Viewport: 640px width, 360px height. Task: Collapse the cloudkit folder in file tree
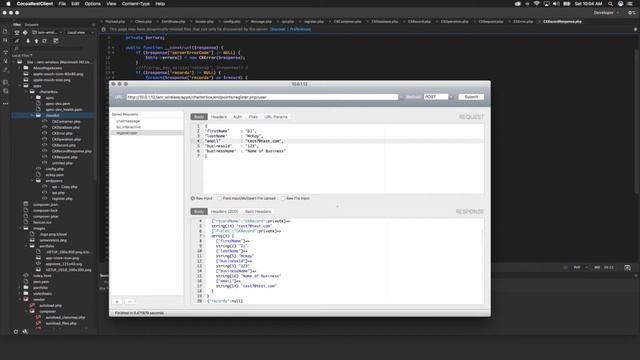pyautogui.click(x=32, y=116)
